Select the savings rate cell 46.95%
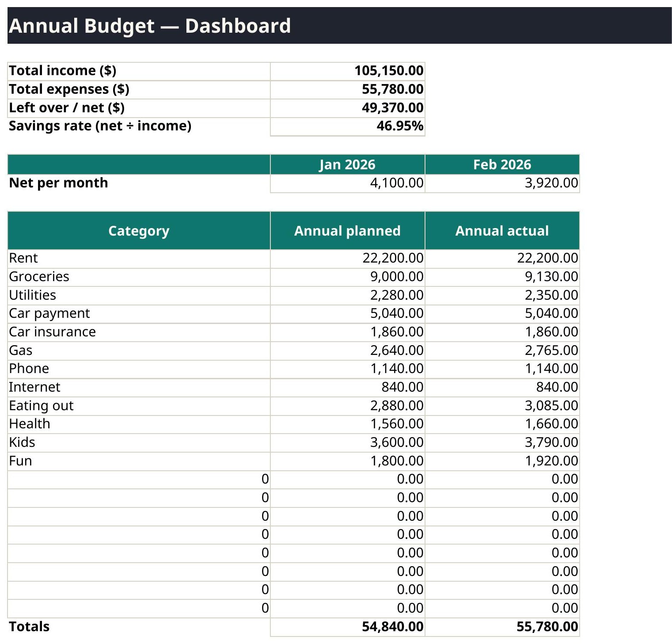Screen dimensions: 672x644 347,126
